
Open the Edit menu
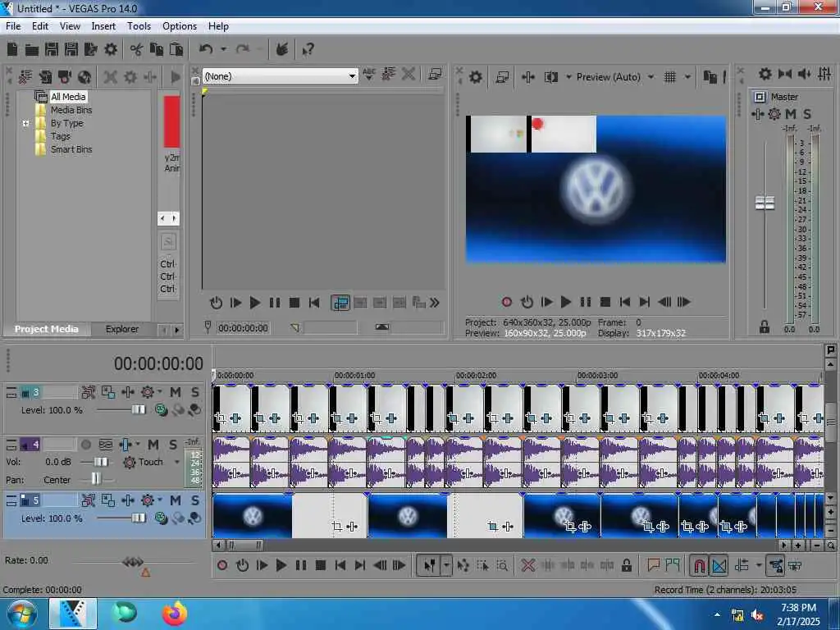click(x=39, y=26)
